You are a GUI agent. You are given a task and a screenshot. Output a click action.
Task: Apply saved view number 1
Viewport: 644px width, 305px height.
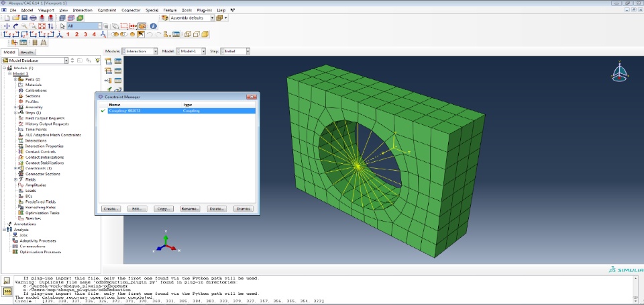pyautogui.click(x=68, y=34)
